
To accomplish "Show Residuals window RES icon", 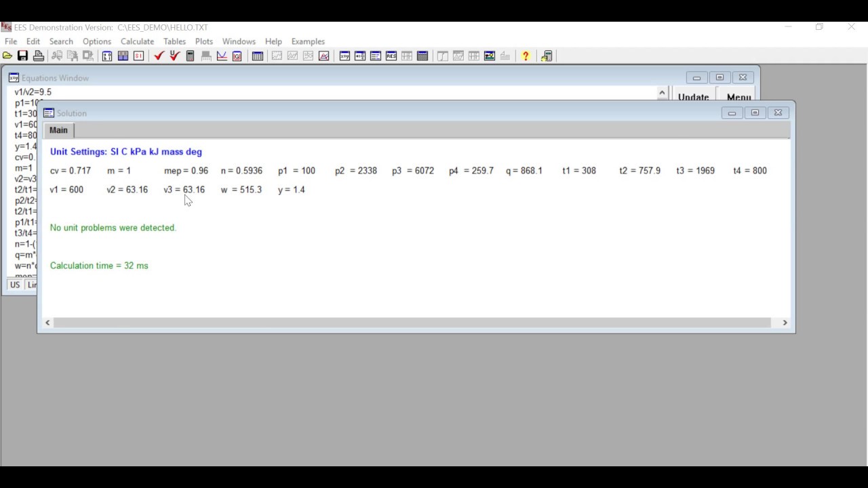I will 391,56.
